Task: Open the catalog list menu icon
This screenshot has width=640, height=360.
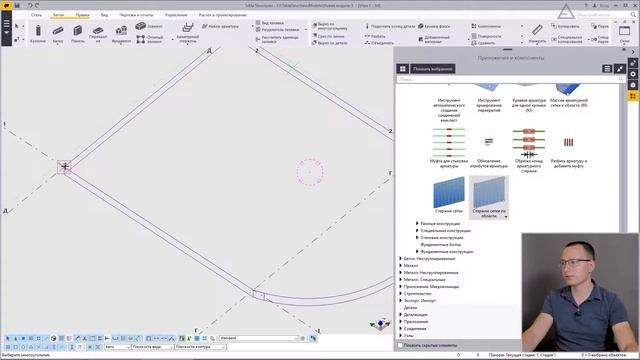Action: tap(607, 69)
